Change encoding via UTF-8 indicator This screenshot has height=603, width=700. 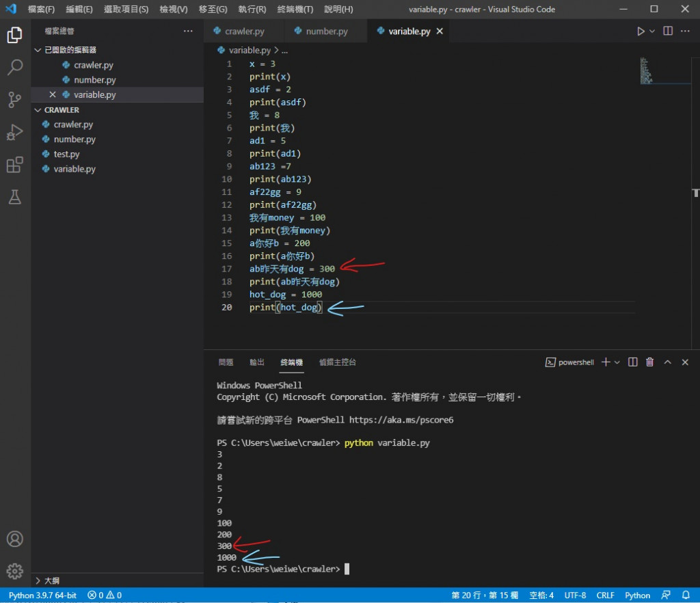pyautogui.click(x=574, y=595)
